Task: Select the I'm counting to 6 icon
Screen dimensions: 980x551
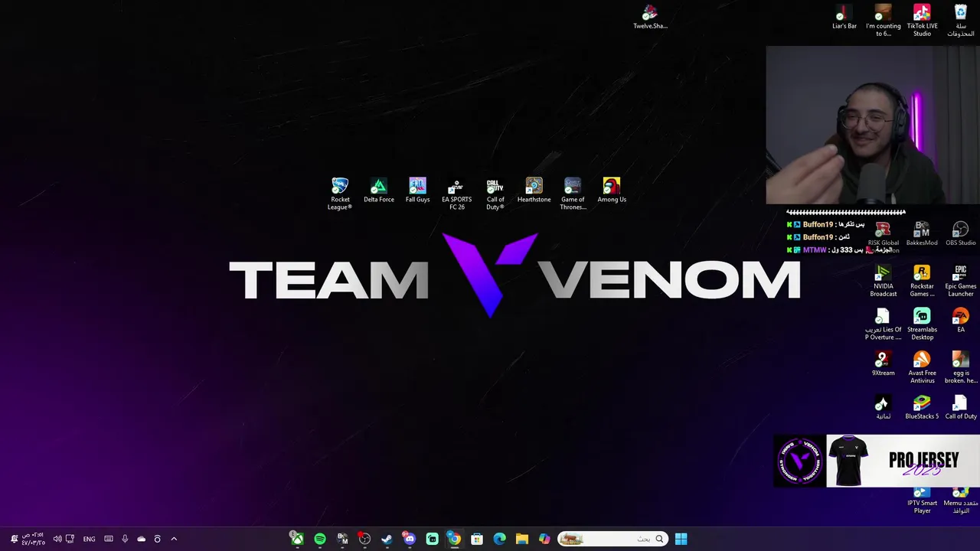Action: (x=884, y=20)
